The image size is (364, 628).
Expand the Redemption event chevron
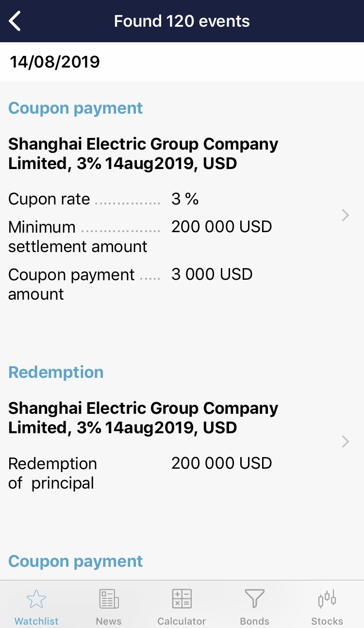coord(345,441)
